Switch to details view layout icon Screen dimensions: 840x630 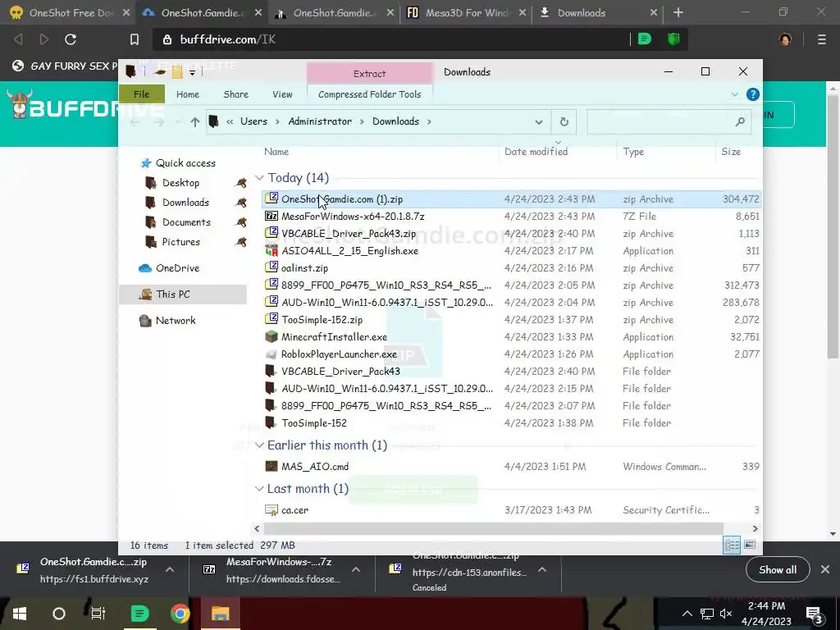click(x=732, y=545)
